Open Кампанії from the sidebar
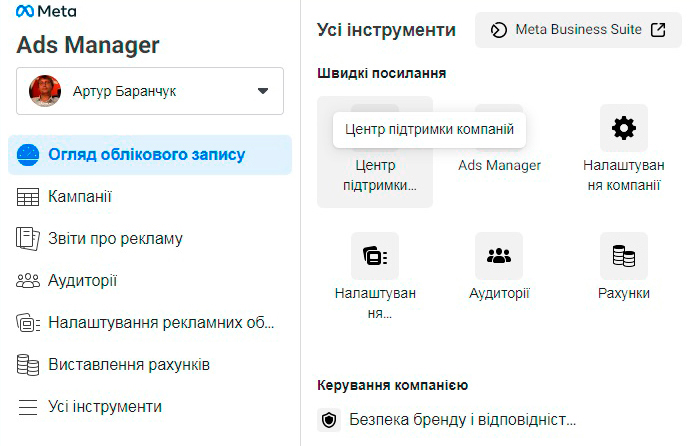Viewport: 696px width, 446px height. click(80, 197)
